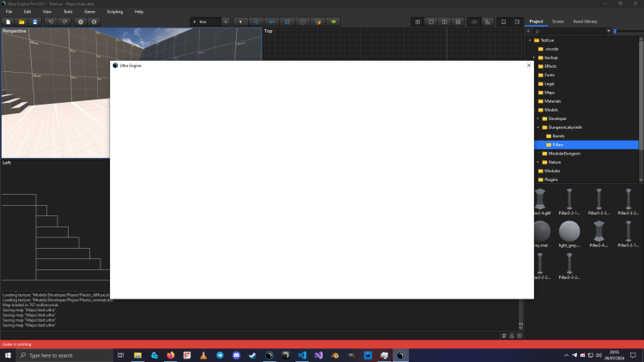Click the project tree vertical scrollbar
Image resolution: width=644 pixels, height=362 pixels.
tap(641, 109)
